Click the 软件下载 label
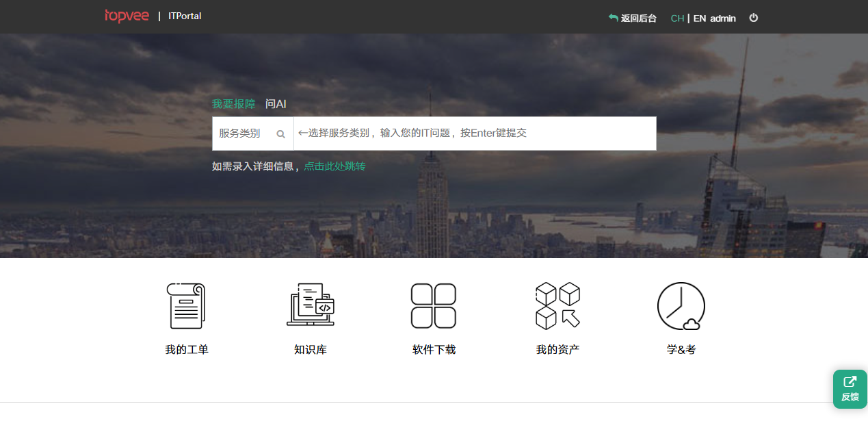 pos(434,350)
